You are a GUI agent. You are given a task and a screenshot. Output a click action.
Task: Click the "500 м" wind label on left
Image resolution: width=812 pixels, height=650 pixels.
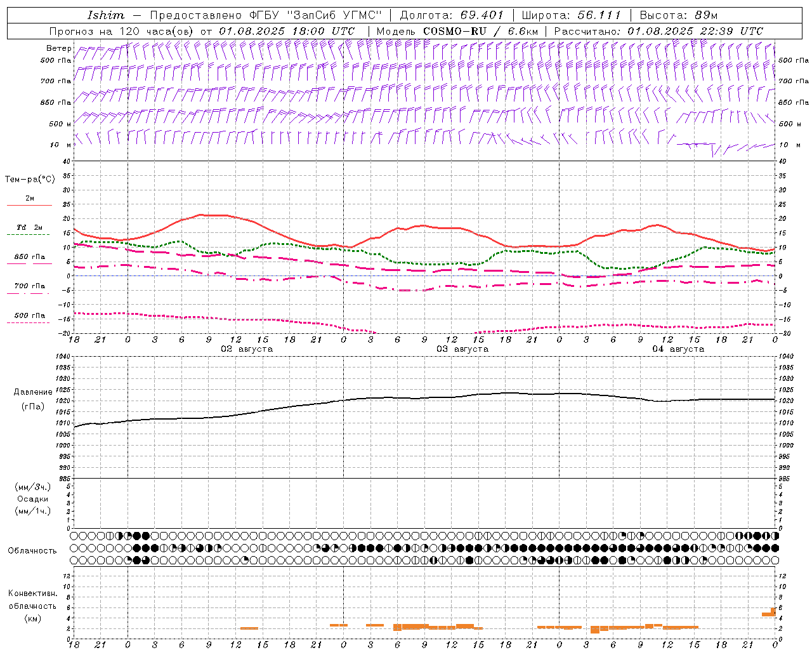point(60,124)
